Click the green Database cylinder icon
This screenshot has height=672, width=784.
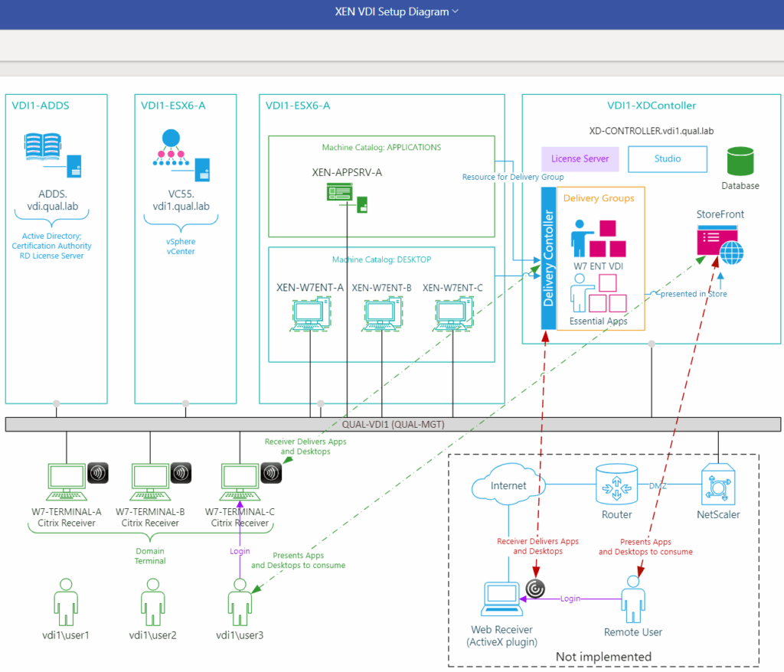pyautogui.click(x=740, y=161)
